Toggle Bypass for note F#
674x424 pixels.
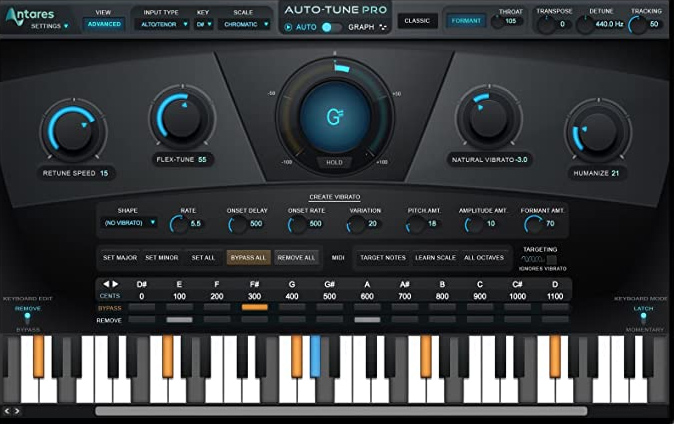click(254, 307)
